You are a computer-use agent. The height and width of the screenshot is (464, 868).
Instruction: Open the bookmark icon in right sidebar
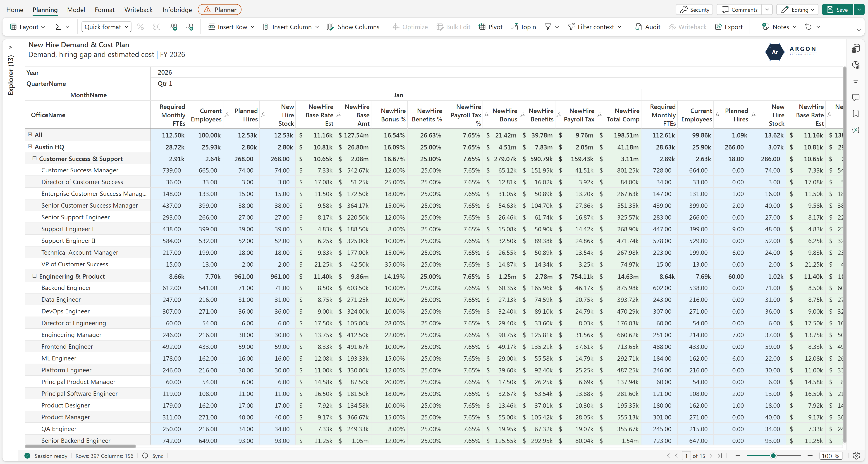point(856,114)
